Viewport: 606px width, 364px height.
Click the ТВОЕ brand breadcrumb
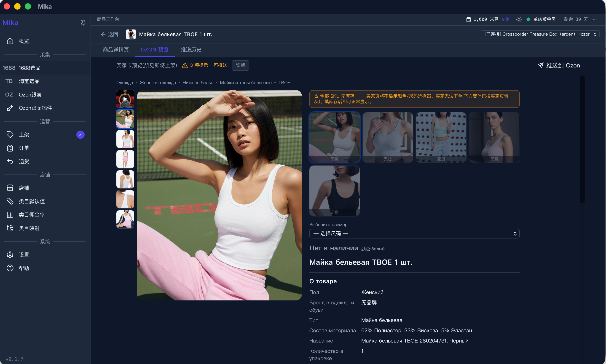(x=284, y=83)
